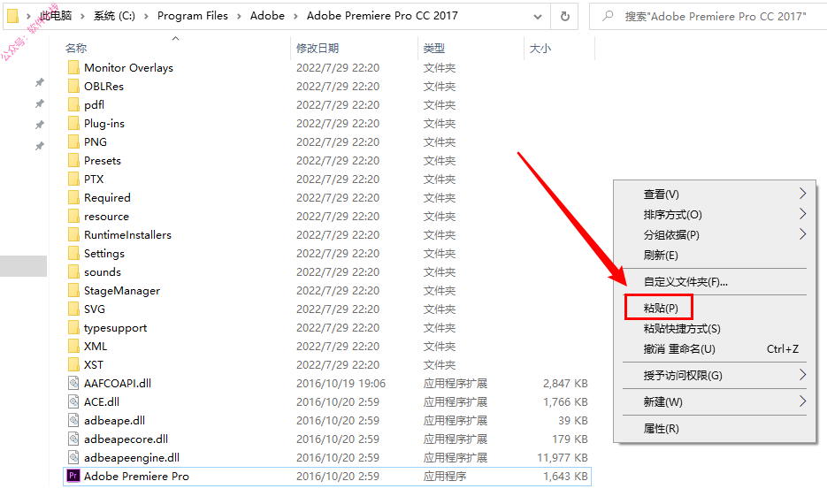This screenshot has width=827, height=504.
Task: Click the adbeapecore.dll file icon
Action: (73, 439)
